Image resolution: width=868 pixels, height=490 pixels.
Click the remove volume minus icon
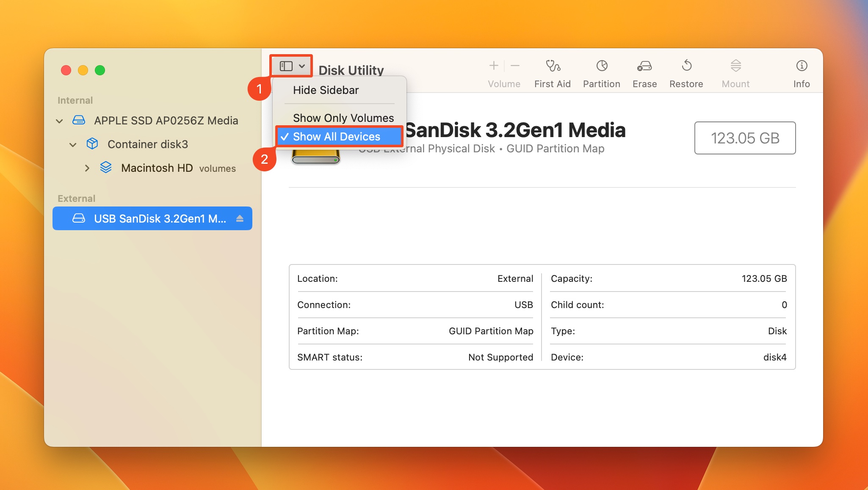coord(515,66)
